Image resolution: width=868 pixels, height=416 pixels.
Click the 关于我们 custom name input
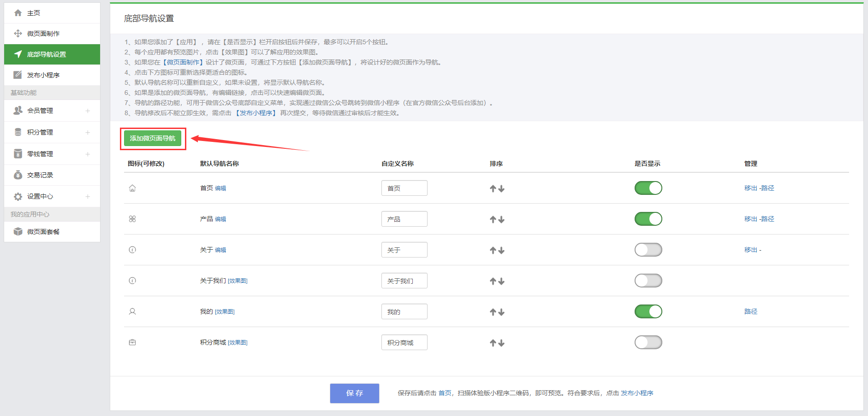point(404,281)
